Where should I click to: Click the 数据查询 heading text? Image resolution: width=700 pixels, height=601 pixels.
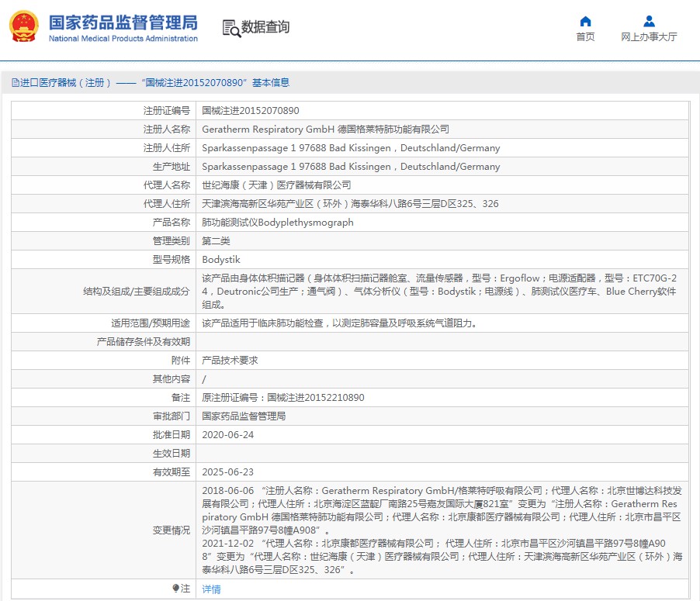click(x=265, y=27)
